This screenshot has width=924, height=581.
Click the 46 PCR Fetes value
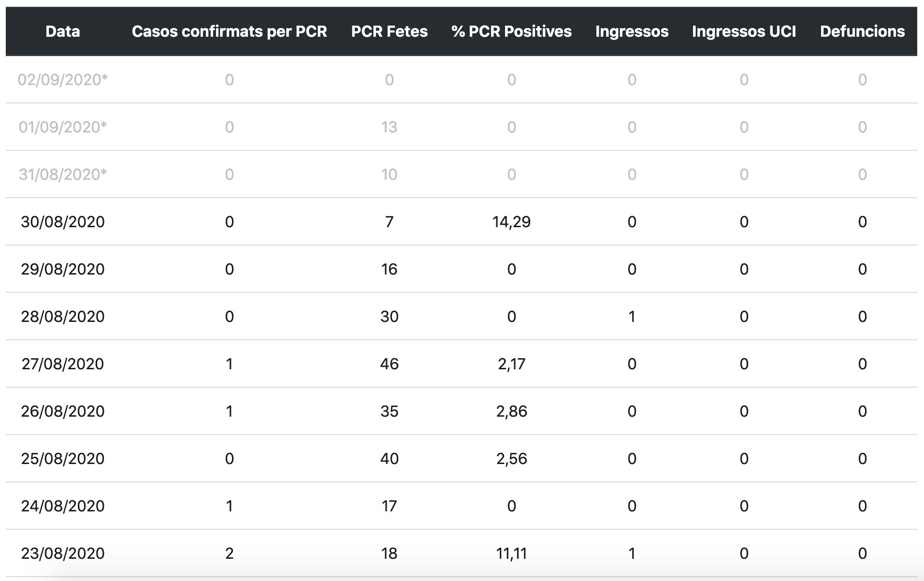tap(389, 363)
